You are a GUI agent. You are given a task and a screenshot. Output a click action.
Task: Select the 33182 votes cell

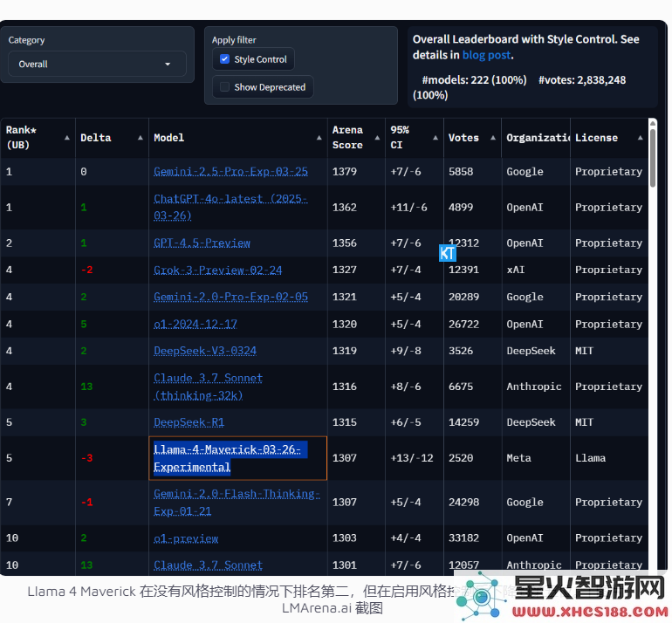[x=473, y=538]
